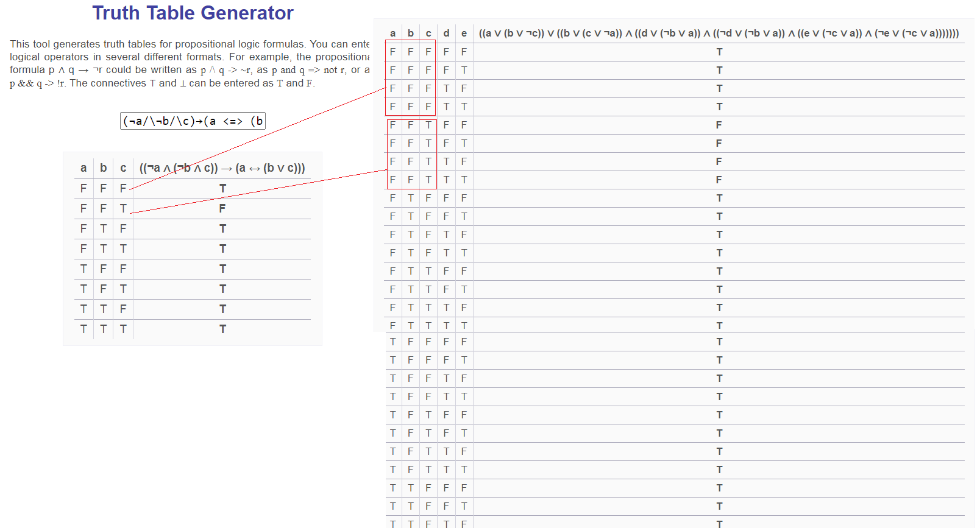Select column header 'c' in small table
Screen dimensions: 980x528
tap(123, 168)
